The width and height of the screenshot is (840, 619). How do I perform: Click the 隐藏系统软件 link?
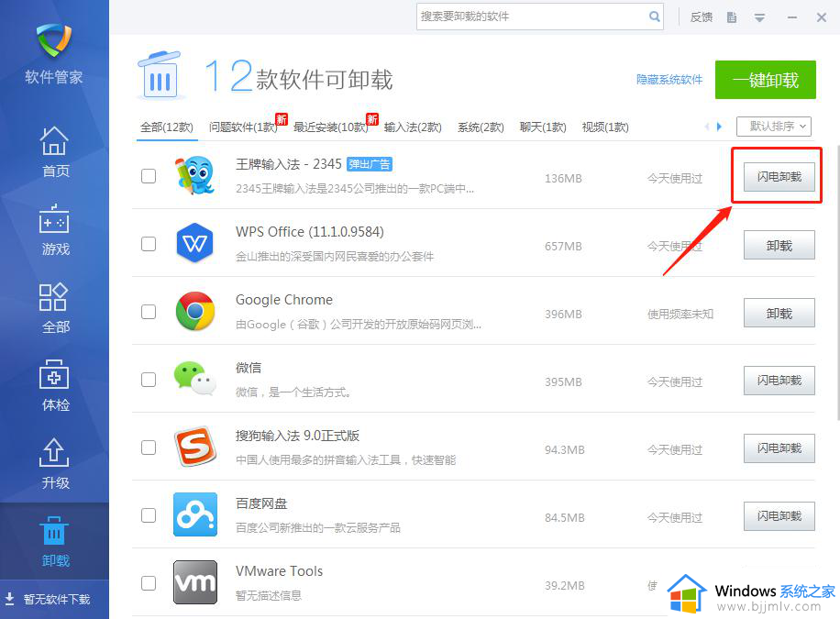click(669, 80)
